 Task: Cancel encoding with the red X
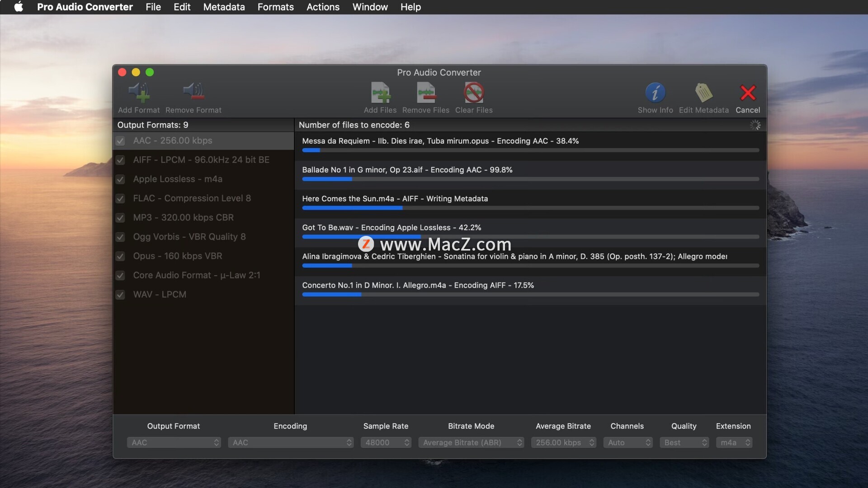(748, 93)
